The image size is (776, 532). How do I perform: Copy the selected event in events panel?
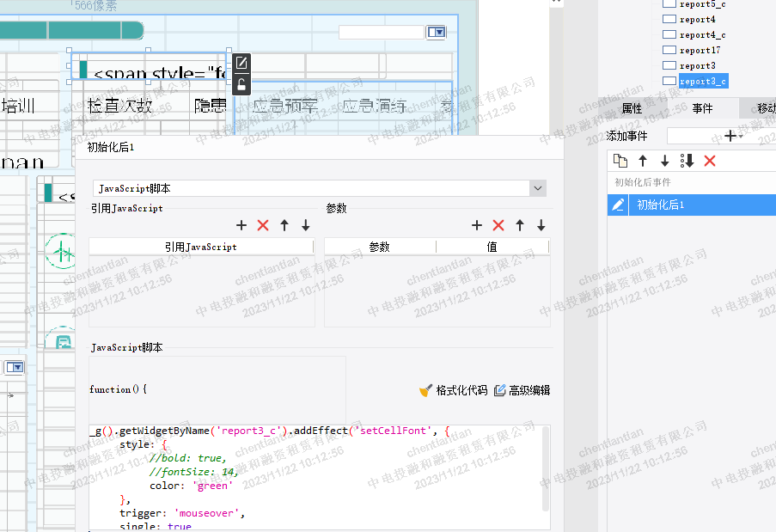click(x=620, y=161)
